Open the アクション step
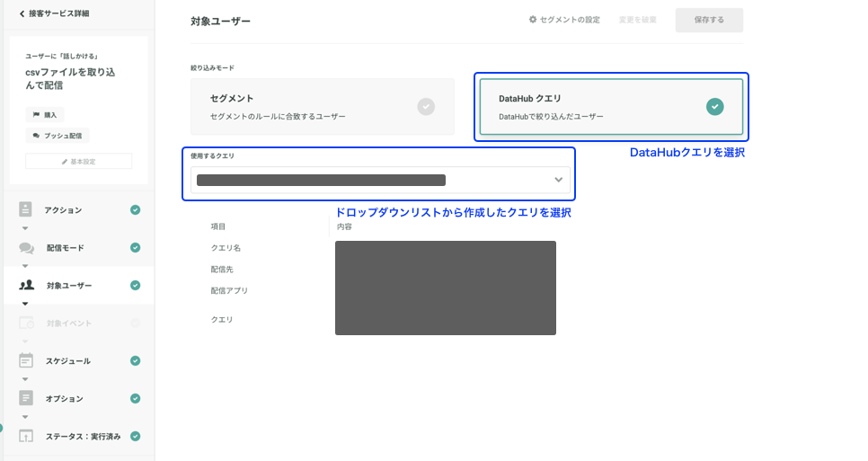 pyautogui.click(x=79, y=209)
